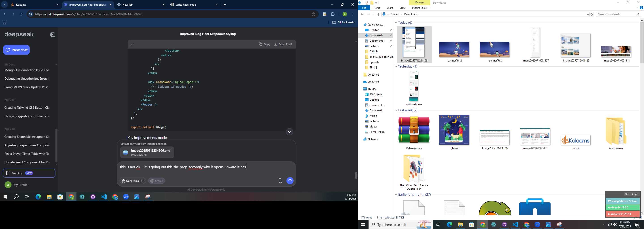Click the message input field
644x229 pixels.
[x=206, y=167]
